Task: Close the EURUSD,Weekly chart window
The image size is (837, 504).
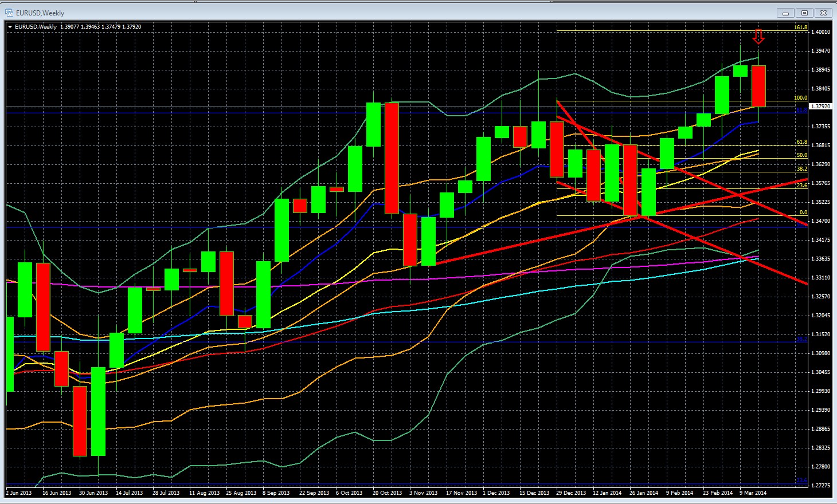Action: pyautogui.click(x=824, y=13)
